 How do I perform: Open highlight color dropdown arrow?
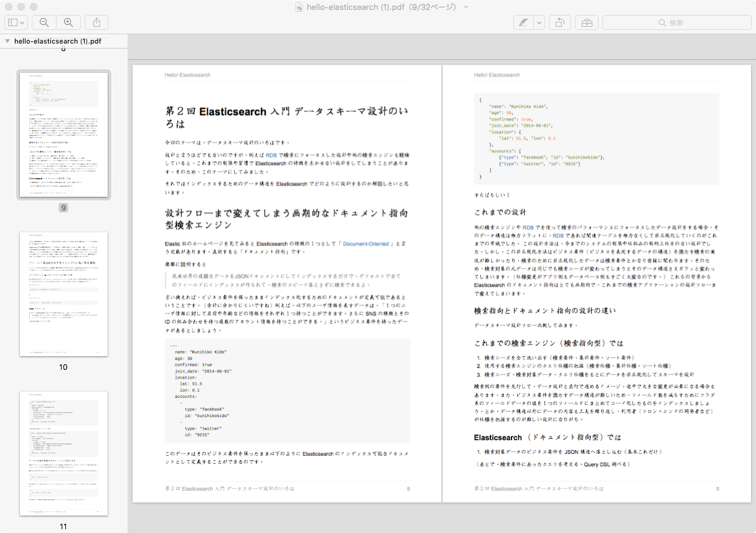point(539,22)
